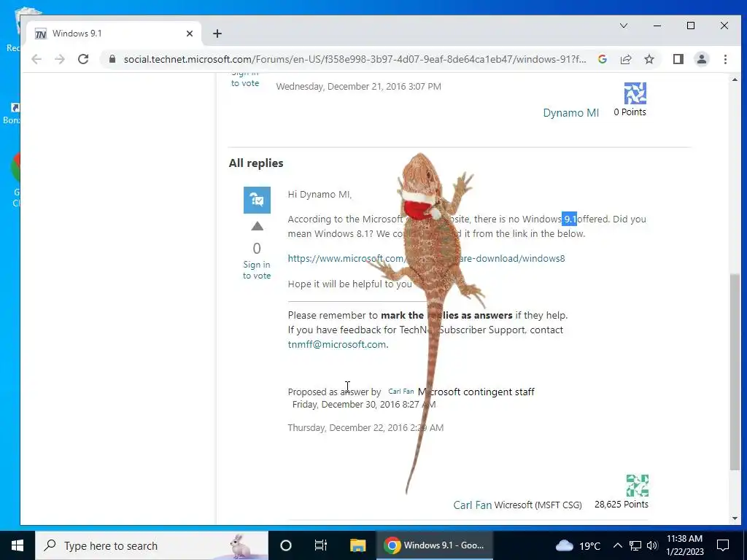Open Task View on taskbar
The image size is (747, 560).
pos(321,545)
